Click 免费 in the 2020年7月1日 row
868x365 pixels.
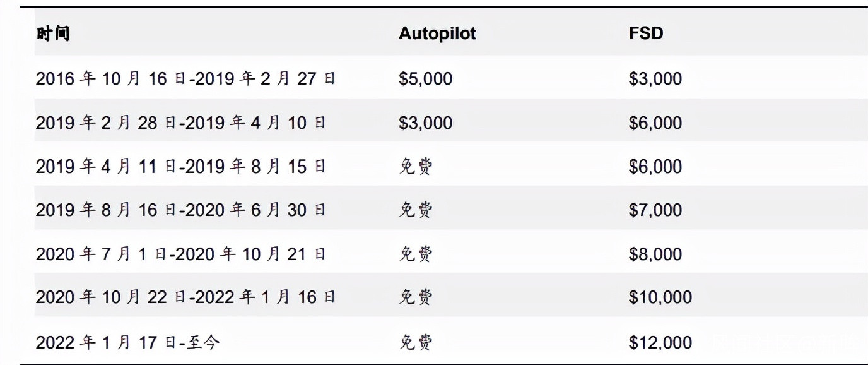point(416,254)
